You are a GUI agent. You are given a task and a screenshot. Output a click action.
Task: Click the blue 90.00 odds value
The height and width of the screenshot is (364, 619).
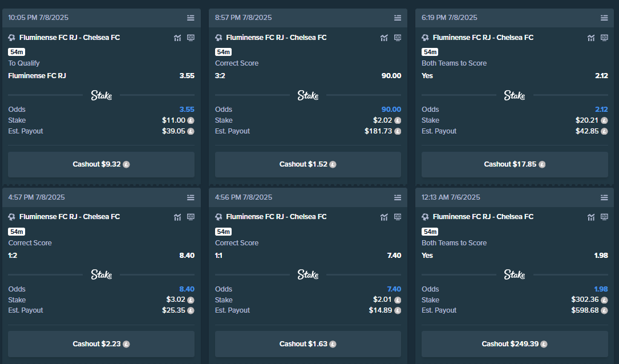[x=391, y=110]
